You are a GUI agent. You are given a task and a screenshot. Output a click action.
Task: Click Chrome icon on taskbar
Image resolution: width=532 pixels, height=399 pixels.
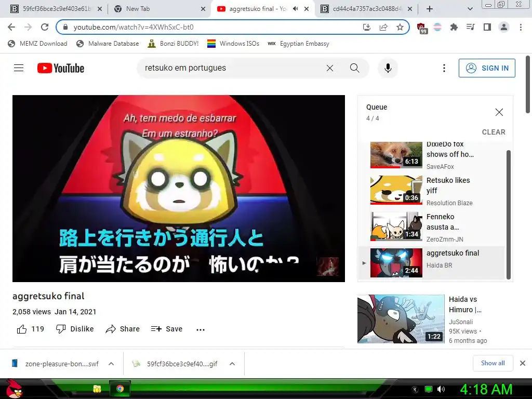[119, 389]
